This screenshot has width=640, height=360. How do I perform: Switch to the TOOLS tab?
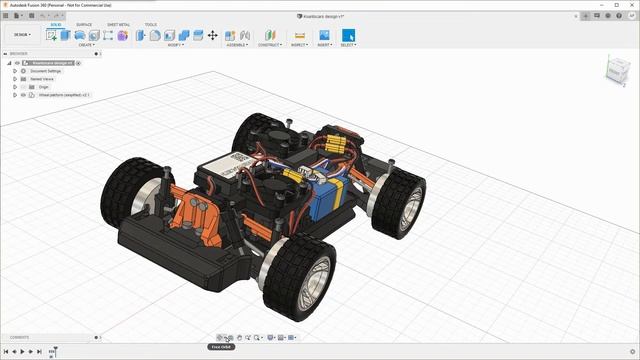[x=151, y=24]
